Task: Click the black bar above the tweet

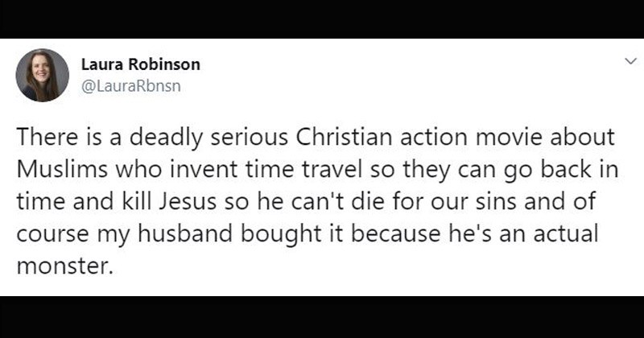Action: click(322, 18)
